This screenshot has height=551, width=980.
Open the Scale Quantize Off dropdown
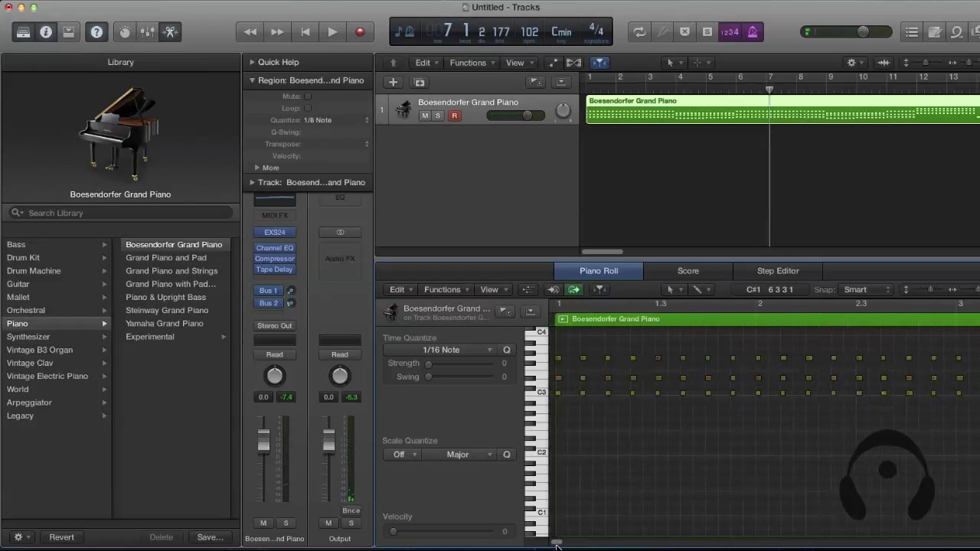coord(402,455)
